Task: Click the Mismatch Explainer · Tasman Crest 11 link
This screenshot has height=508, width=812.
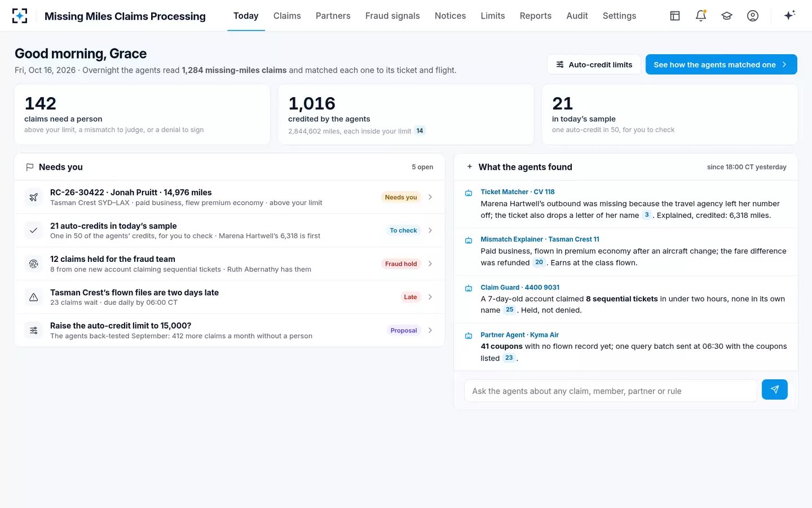Action: pos(540,239)
